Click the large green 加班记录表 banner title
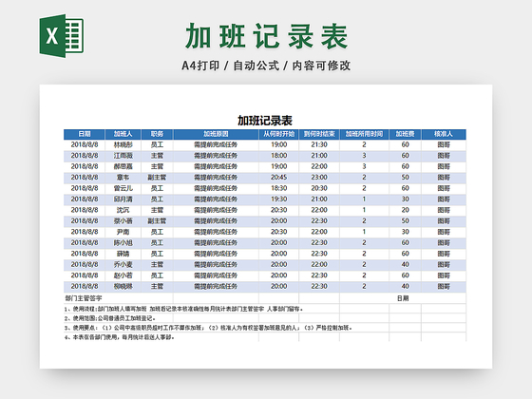Screen dimensions: 532x399 click(x=267, y=36)
